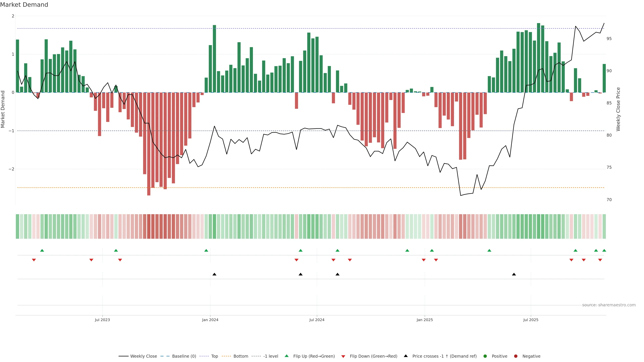
Task: Click the last black price-cross marker before Jul 2025
Action: tap(514, 274)
